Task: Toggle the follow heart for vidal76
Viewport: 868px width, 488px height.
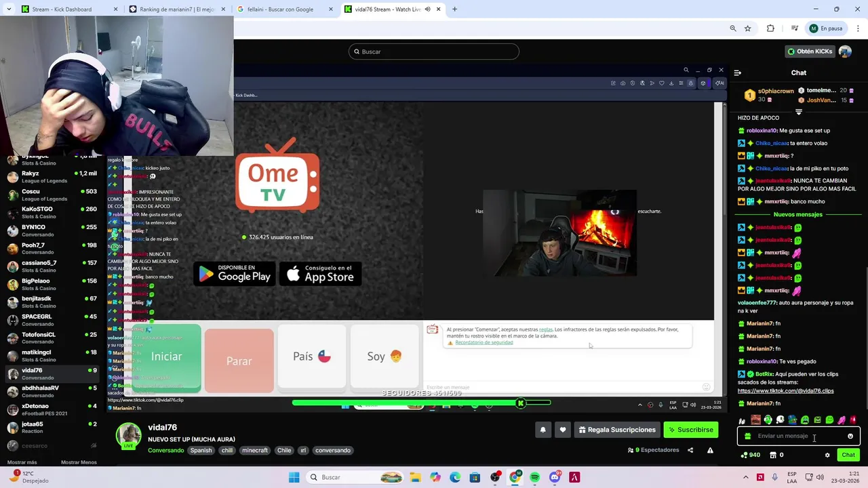Action: (x=563, y=429)
